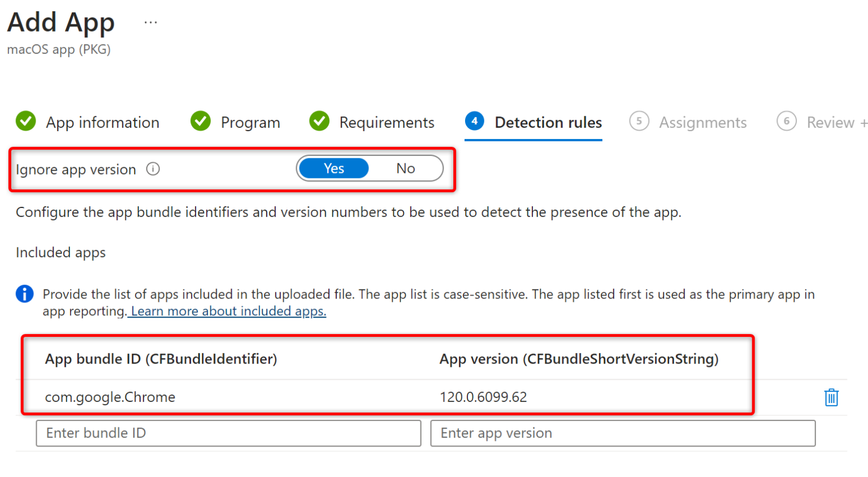Viewport: 868px width, 477px height.
Task: Click the step 5 circle for Assignments
Action: click(x=639, y=121)
